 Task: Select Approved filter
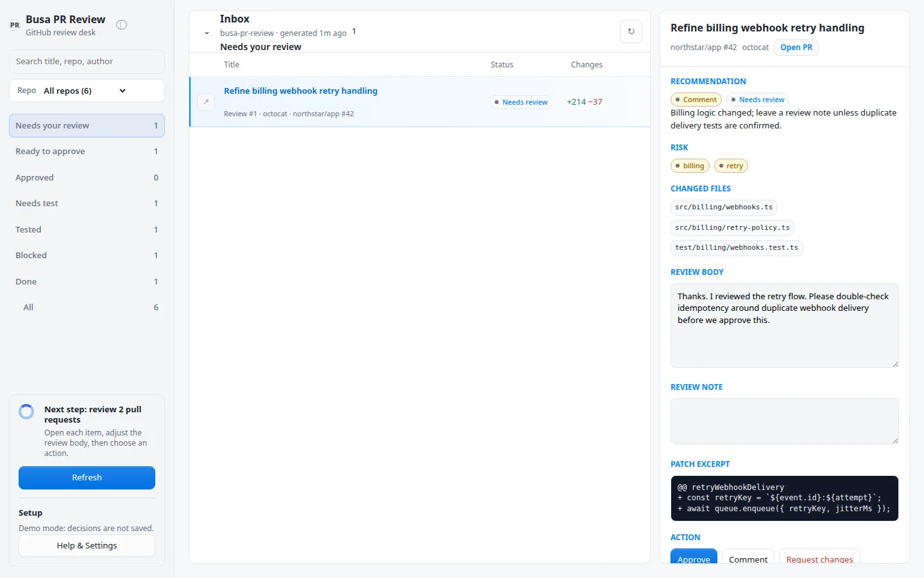point(87,178)
